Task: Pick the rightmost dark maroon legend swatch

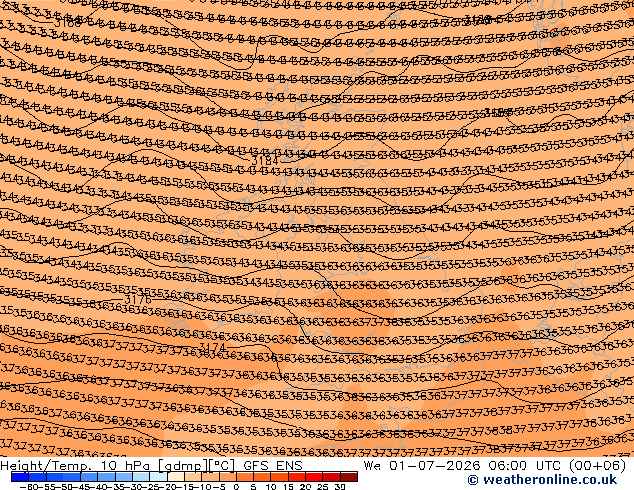Action: pyautogui.click(x=349, y=477)
